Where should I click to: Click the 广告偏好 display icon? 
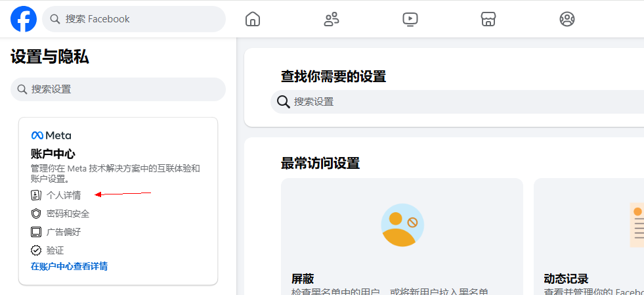(x=36, y=232)
